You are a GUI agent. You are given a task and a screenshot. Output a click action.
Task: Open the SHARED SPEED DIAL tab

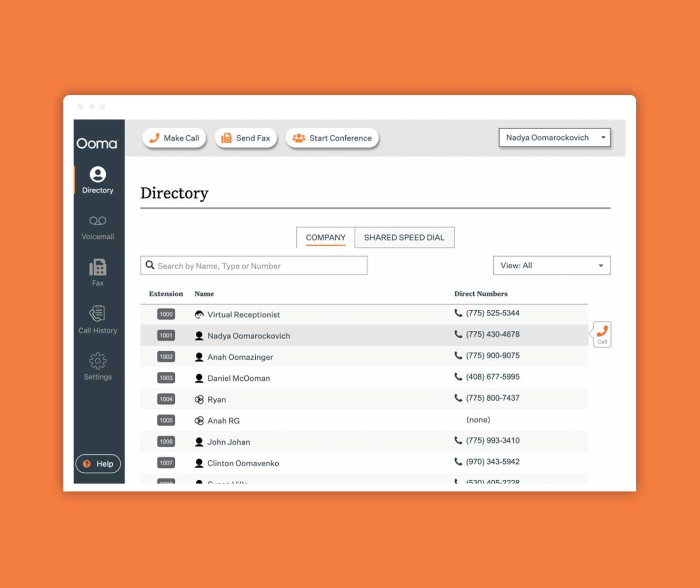coord(404,237)
